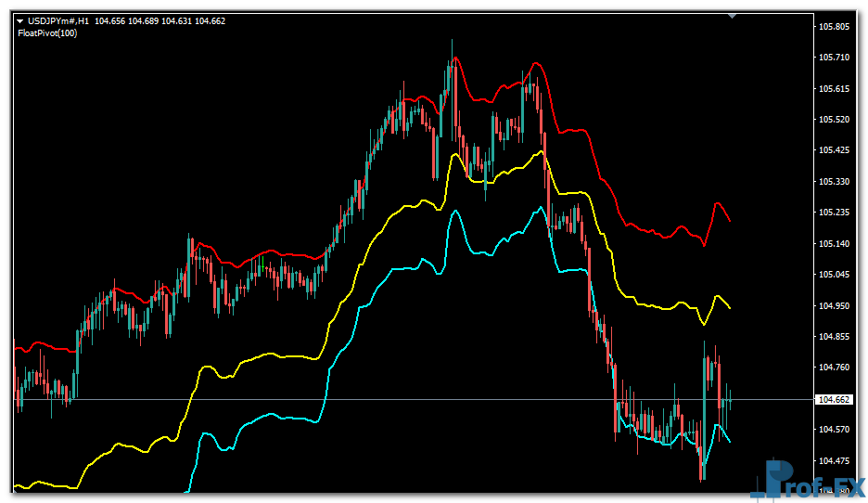Click the 105.045 price scale label
Screen dimensions: 868x503
835,275
